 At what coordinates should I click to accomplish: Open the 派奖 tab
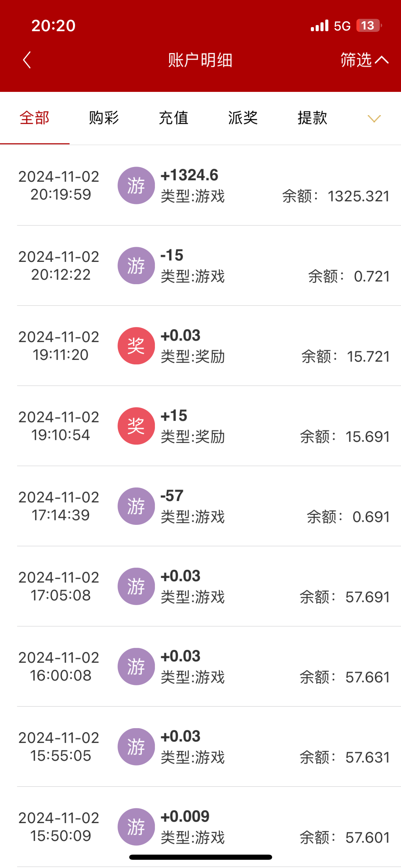(x=243, y=118)
